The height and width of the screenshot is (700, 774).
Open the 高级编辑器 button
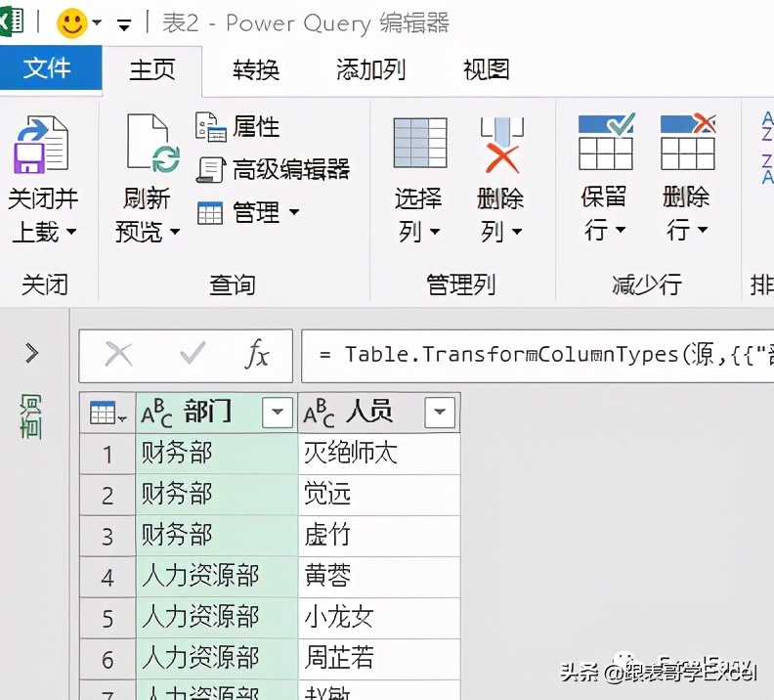[291, 169]
